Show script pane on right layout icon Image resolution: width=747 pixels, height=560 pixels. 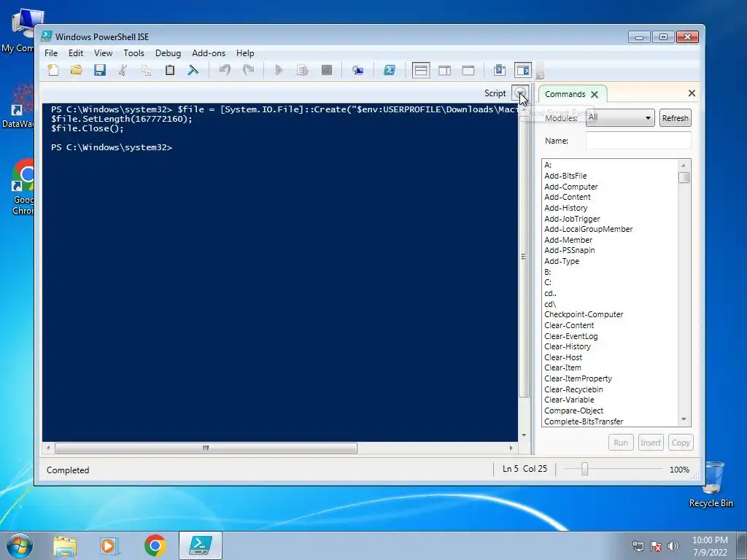[444, 71]
